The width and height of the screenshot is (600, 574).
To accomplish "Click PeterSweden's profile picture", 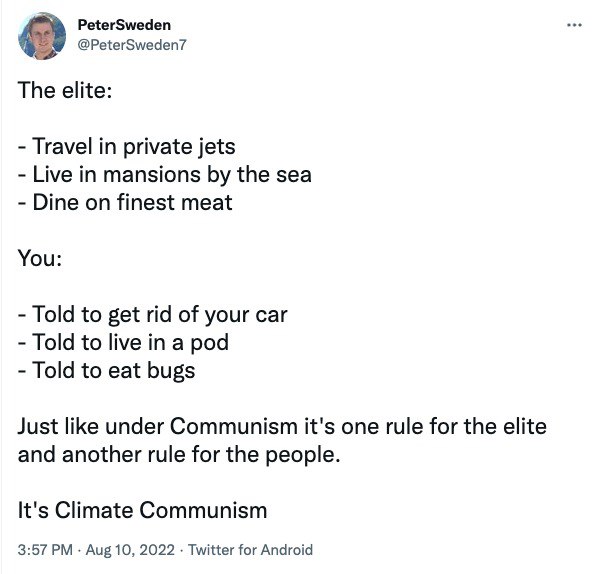I will pyautogui.click(x=43, y=35).
